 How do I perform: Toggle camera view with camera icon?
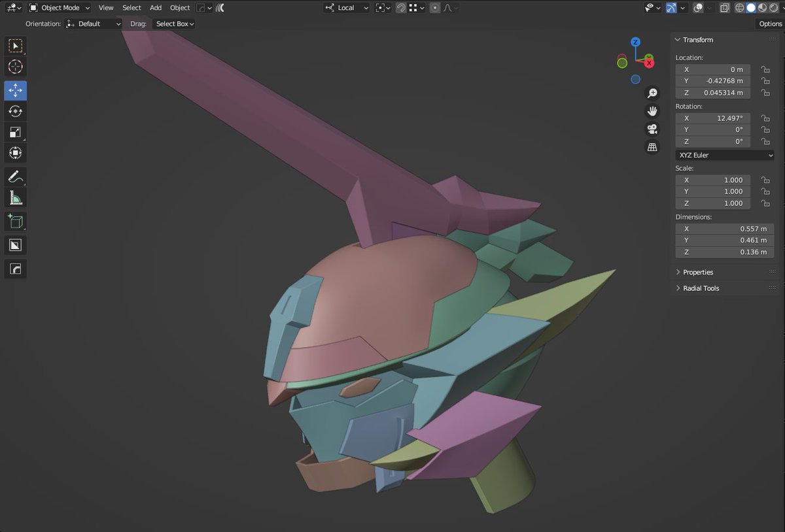(x=652, y=129)
